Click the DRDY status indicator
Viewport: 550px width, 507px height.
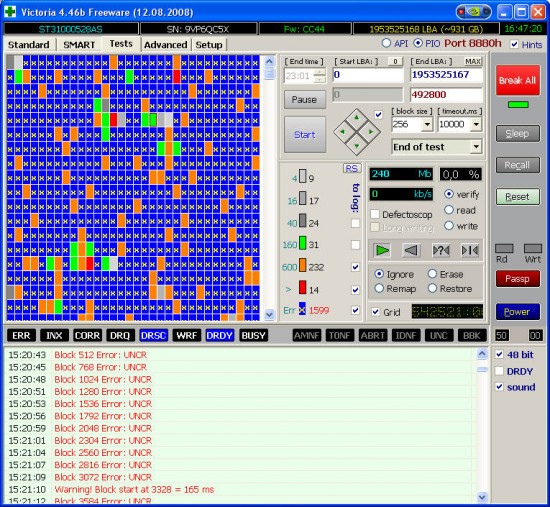[x=219, y=335]
